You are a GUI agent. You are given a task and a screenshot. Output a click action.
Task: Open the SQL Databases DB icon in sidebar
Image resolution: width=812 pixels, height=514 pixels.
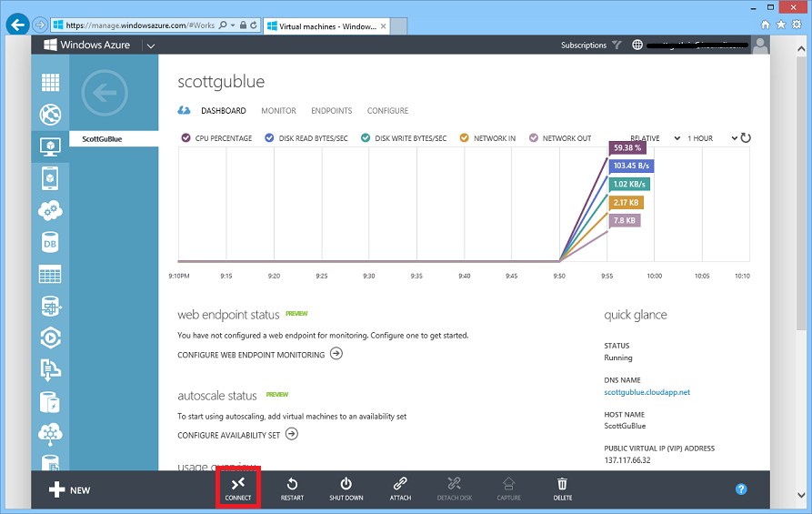coord(50,243)
